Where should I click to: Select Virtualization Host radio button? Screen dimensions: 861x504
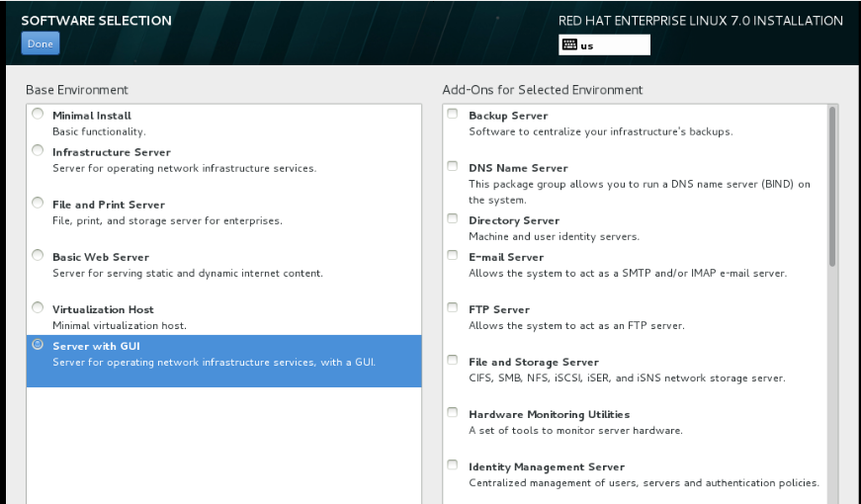click(x=38, y=307)
